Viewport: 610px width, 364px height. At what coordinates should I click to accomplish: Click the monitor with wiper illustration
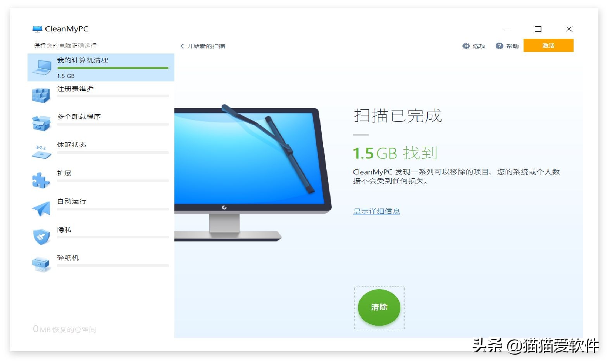pos(253,173)
